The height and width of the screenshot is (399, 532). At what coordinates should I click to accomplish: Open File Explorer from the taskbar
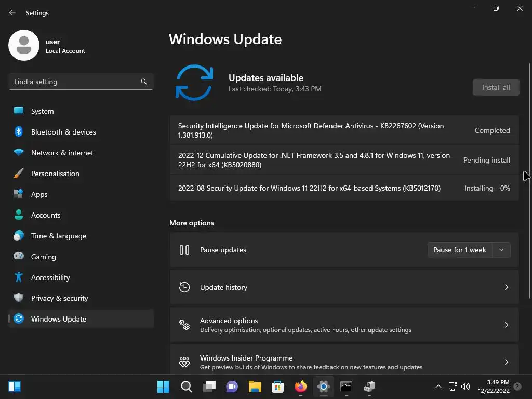coord(255,387)
